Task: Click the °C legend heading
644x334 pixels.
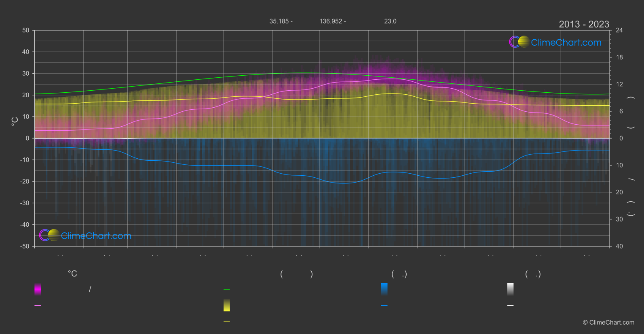Action: pyautogui.click(x=72, y=274)
